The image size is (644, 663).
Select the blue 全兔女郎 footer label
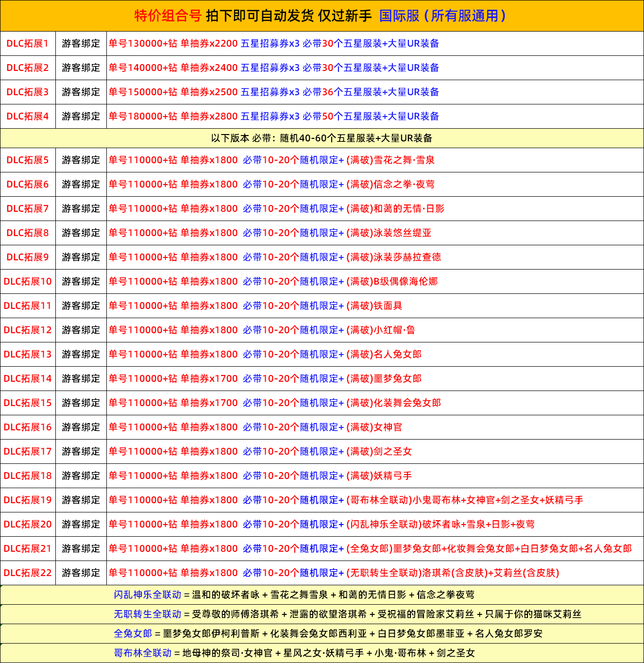133,634
